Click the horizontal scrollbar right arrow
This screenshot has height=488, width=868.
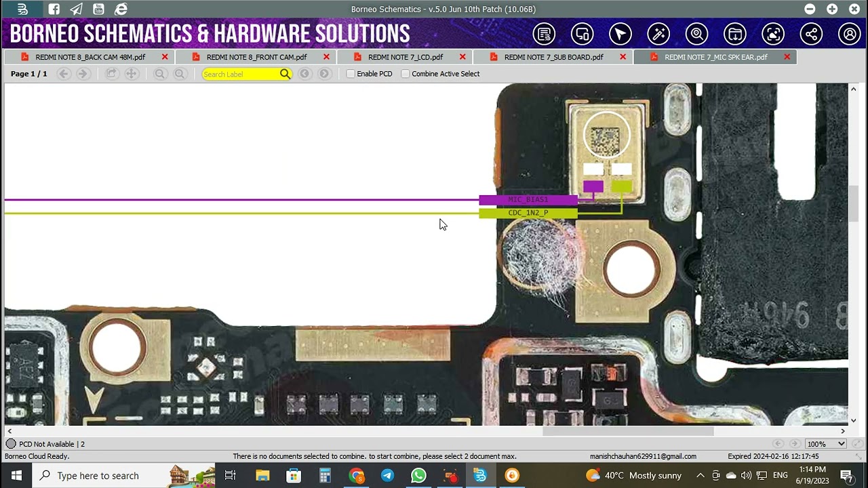[x=843, y=431]
